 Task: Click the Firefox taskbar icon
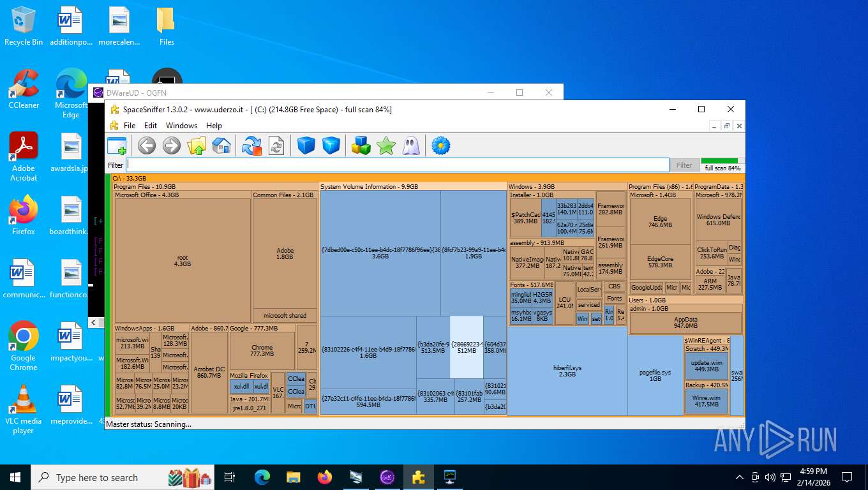[325, 477]
